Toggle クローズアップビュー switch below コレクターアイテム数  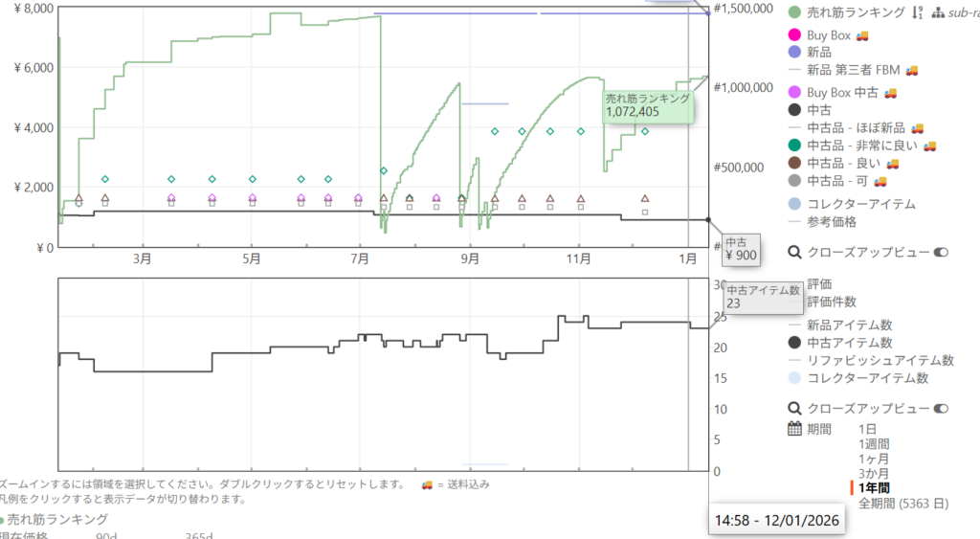pyautogui.click(x=940, y=408)
